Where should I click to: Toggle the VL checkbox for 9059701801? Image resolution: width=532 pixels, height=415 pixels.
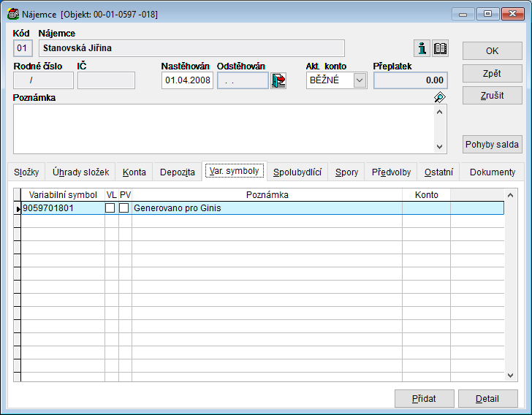point(110,208)
